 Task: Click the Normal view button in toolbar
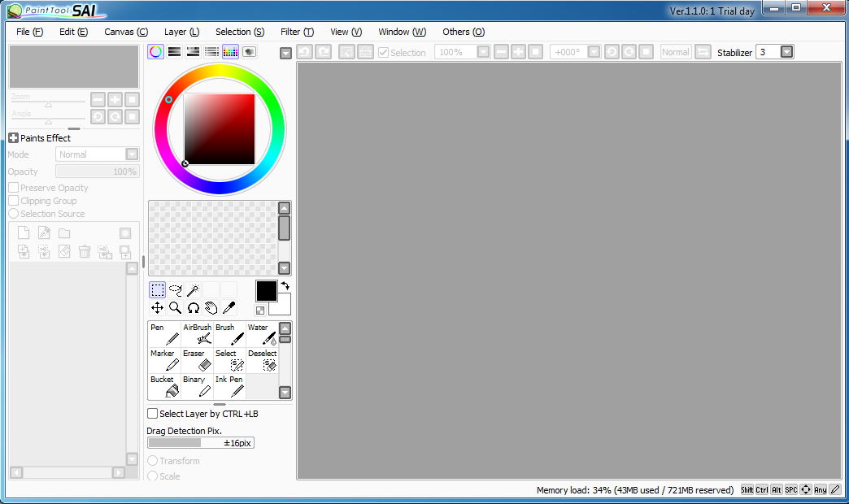point(675,52)
